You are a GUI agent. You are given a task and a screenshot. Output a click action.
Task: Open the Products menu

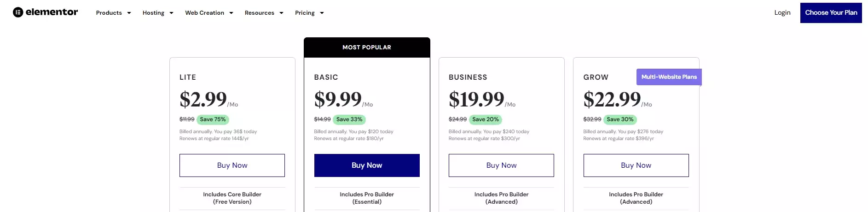pyautogui.click(x=109, y=13)
